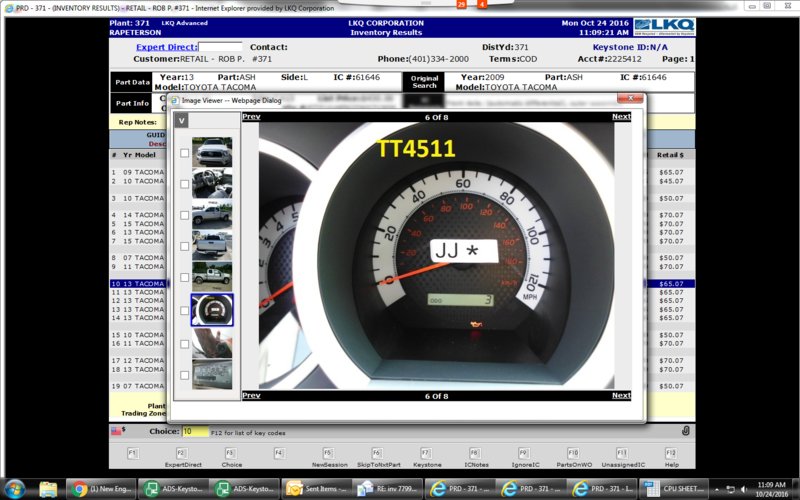Click bottom Next link in image viewer

pos(621,395)
